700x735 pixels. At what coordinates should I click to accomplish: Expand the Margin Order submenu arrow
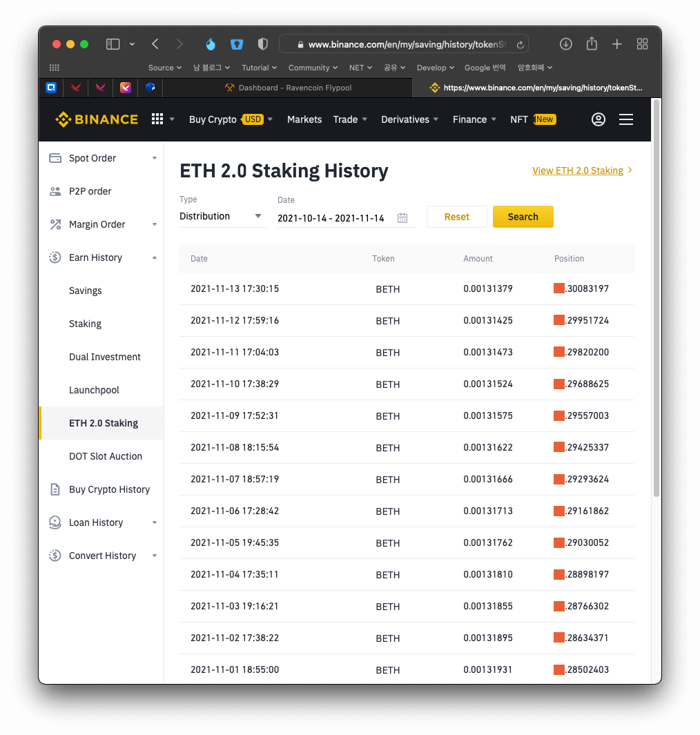click(154, 224)
